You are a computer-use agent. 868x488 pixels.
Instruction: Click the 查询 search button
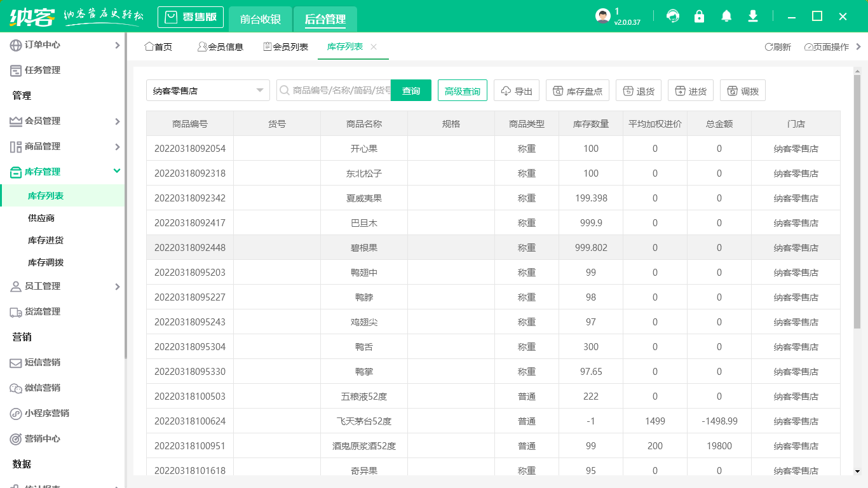click(x=410, y=90)
